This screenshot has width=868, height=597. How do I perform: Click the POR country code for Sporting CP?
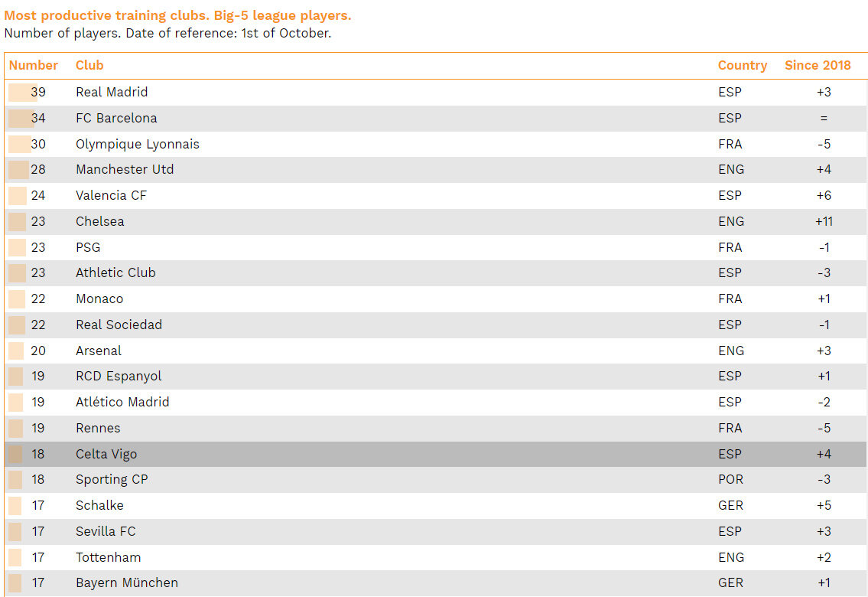pyautogui.click(x=730, y=480)
